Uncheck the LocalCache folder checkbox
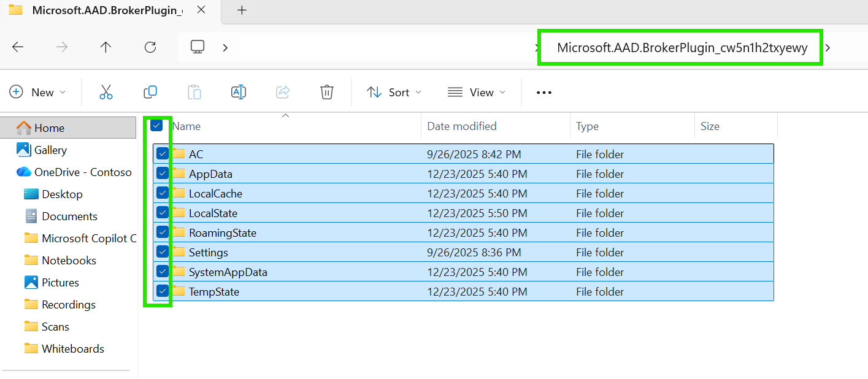The image size is (868, 379). [163, 193]
